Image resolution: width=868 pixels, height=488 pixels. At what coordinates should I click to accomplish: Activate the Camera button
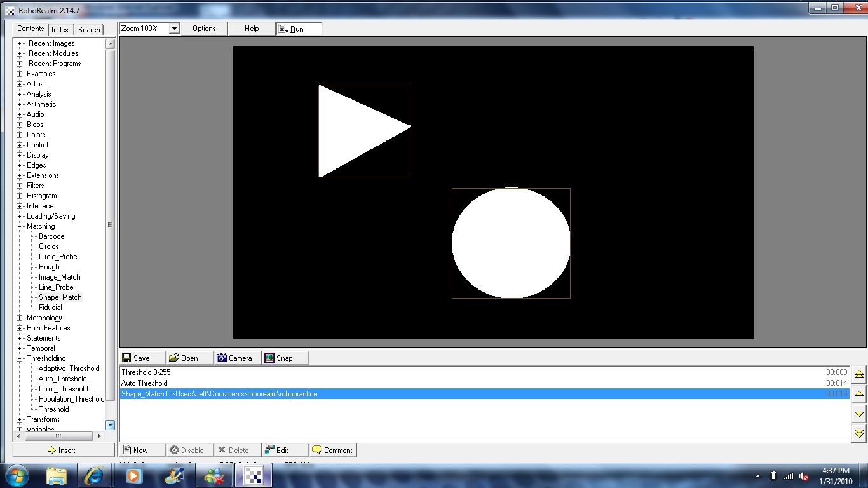tap(238, 358)
